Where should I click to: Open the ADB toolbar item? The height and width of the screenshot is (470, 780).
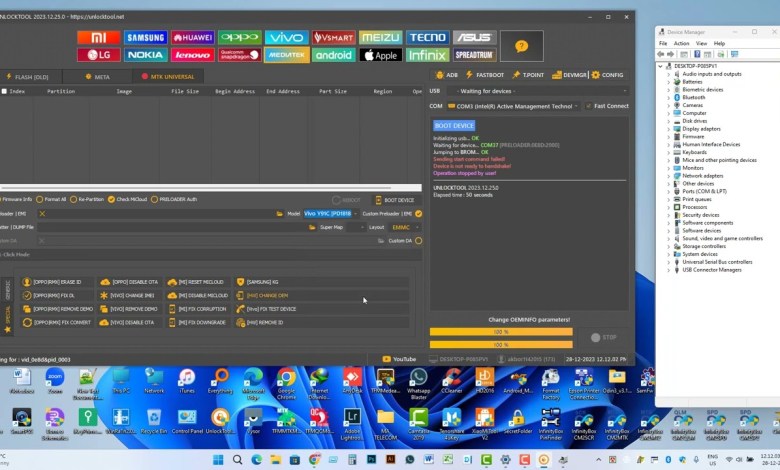pyautogui.click(x=446, y=75)
